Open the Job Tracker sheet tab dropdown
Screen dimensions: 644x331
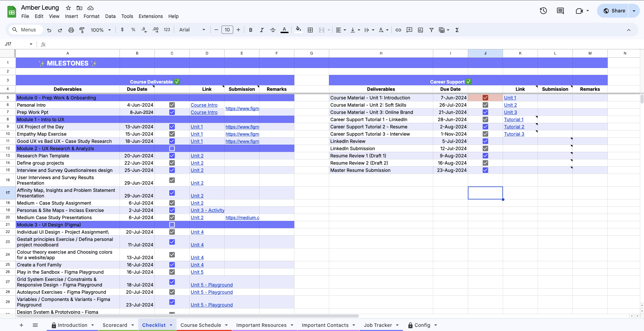(x=397, y=325)
